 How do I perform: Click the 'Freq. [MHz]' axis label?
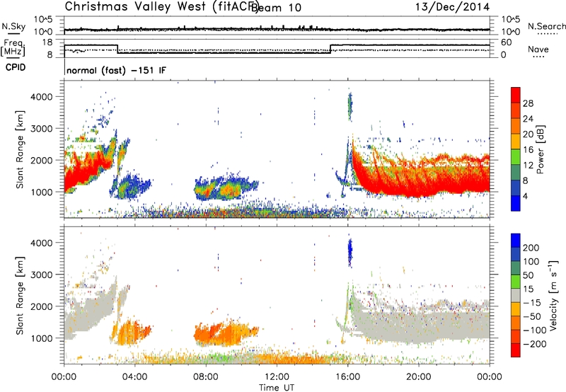point(13,47)
